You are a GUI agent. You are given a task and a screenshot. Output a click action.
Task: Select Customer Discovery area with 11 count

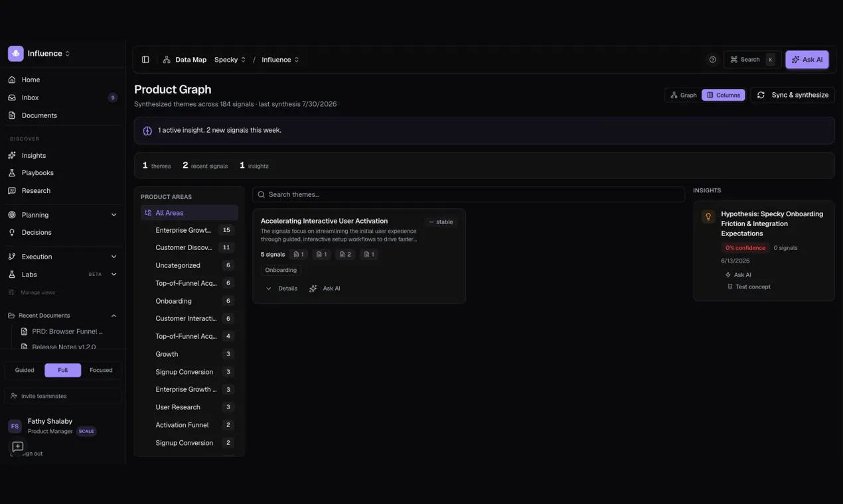189,247
